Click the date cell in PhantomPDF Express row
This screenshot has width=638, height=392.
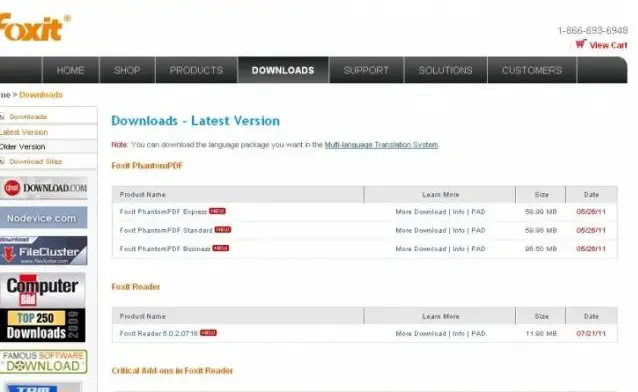click(x=591, y=212)
